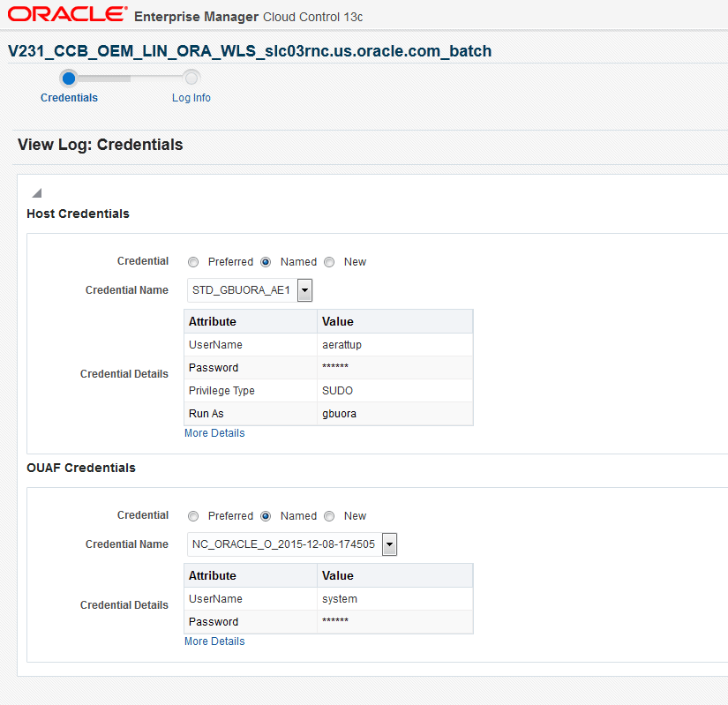Click Enterprise Manager Cloud Control 13c title
The image size is (728, 705).
248,17
